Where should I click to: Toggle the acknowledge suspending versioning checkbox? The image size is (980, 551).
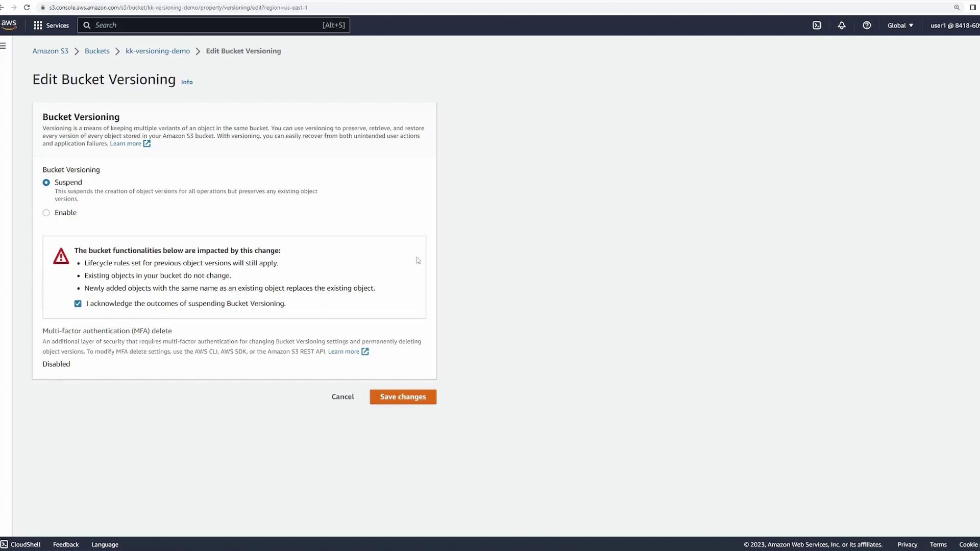click(78, 304)
